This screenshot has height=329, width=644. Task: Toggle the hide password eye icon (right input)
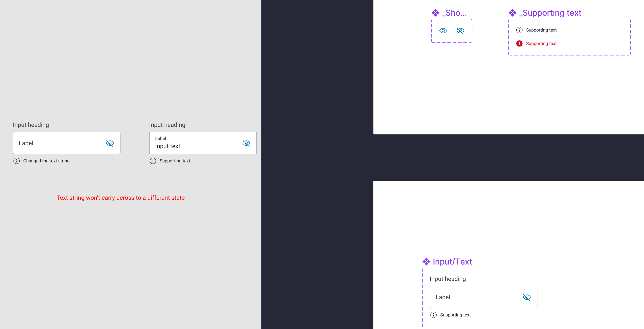click(x=246, y=143)
